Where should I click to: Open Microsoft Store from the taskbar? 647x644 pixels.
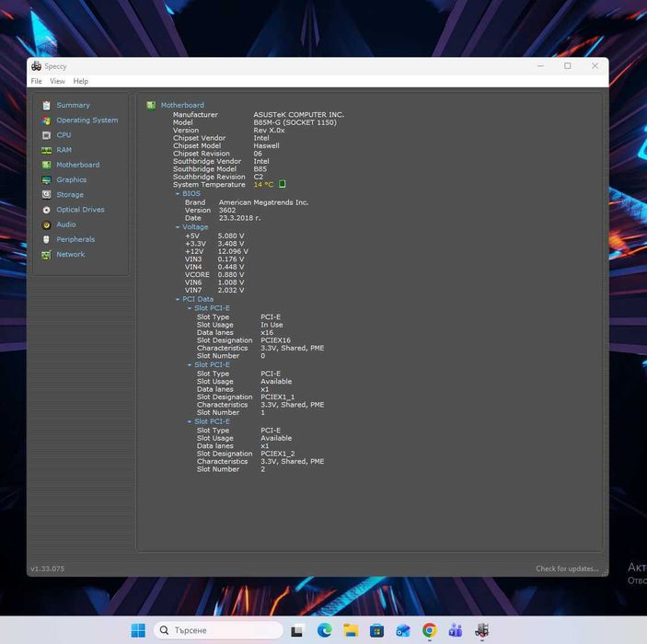pos(376,631)
